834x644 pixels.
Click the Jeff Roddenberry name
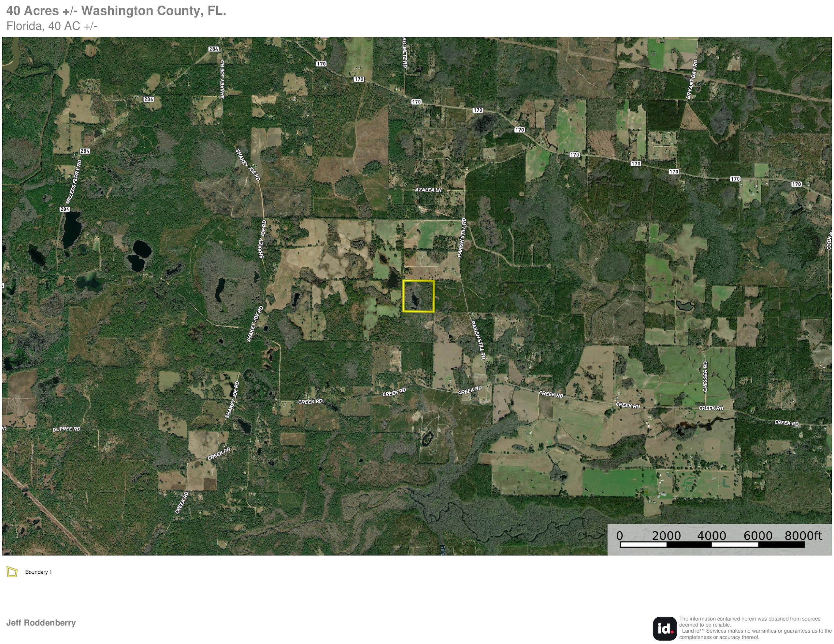[x=41, y=623]
